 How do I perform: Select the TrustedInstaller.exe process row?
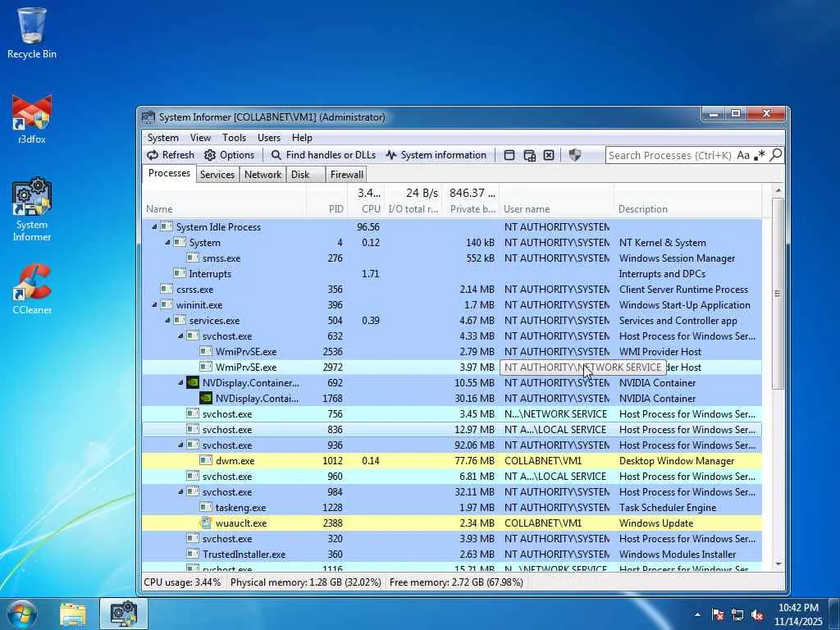coord(452,554)
